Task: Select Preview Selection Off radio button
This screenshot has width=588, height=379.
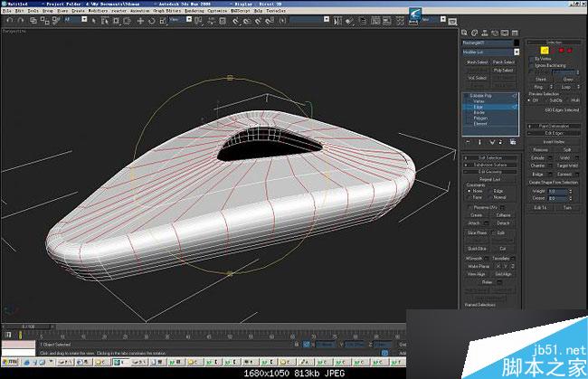Action: pos(529,100)
